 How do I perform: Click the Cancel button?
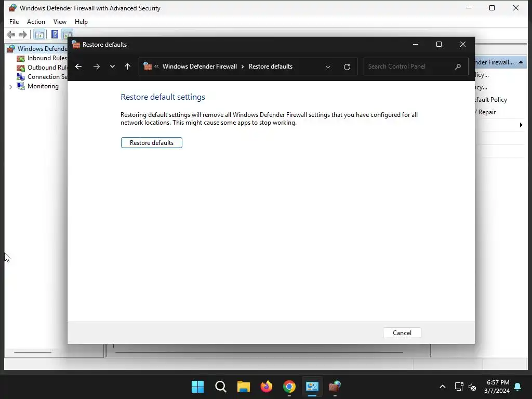402,333
